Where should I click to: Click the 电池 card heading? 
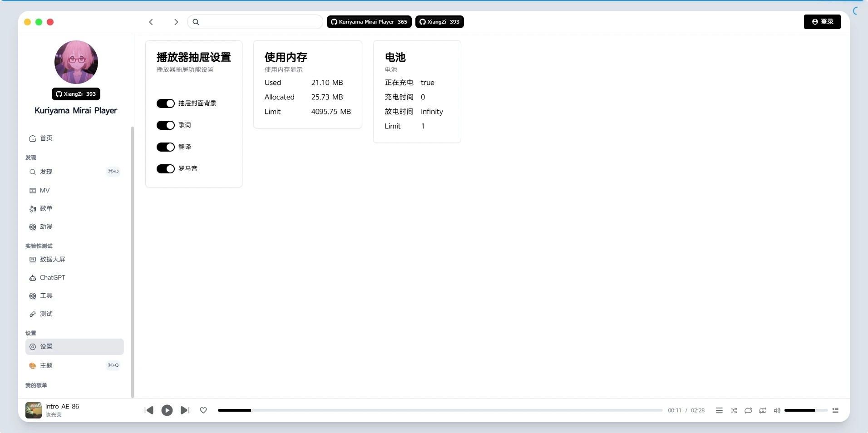coord(395,57)
